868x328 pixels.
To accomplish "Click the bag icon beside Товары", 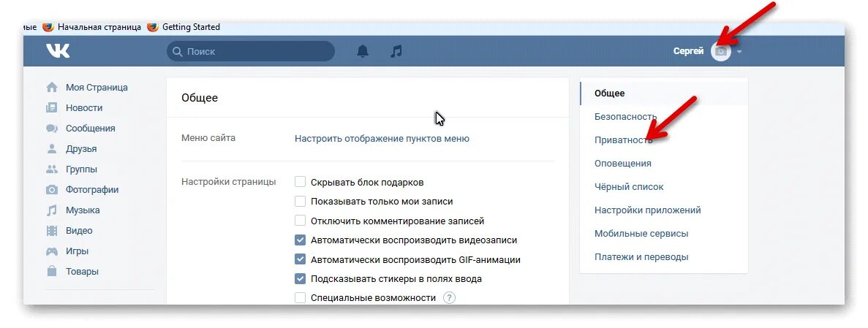I will (x=51, y=271).
